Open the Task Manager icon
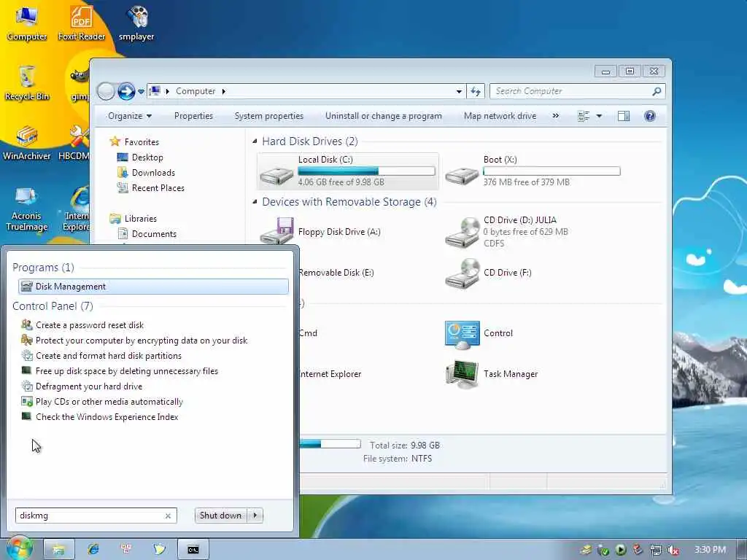Image resolution: width=747 pixels, height=560 pixels. (462, 374)
